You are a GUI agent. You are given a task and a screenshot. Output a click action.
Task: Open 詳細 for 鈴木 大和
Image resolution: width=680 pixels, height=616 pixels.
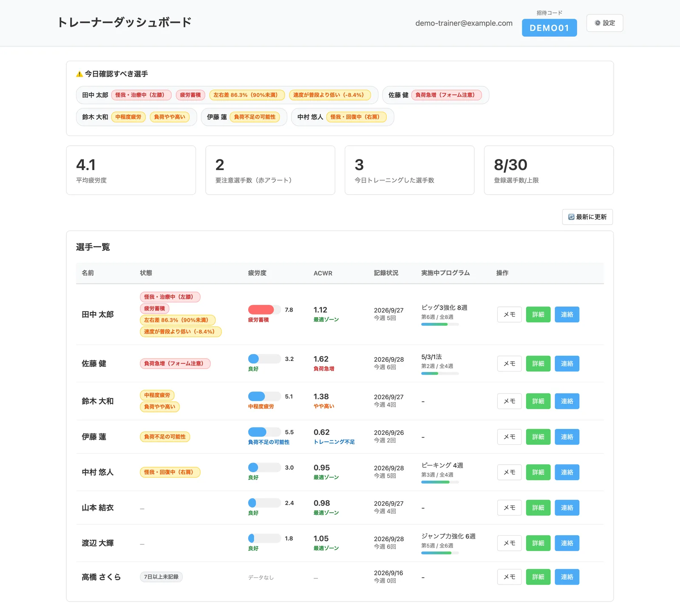tap(538, 401)
